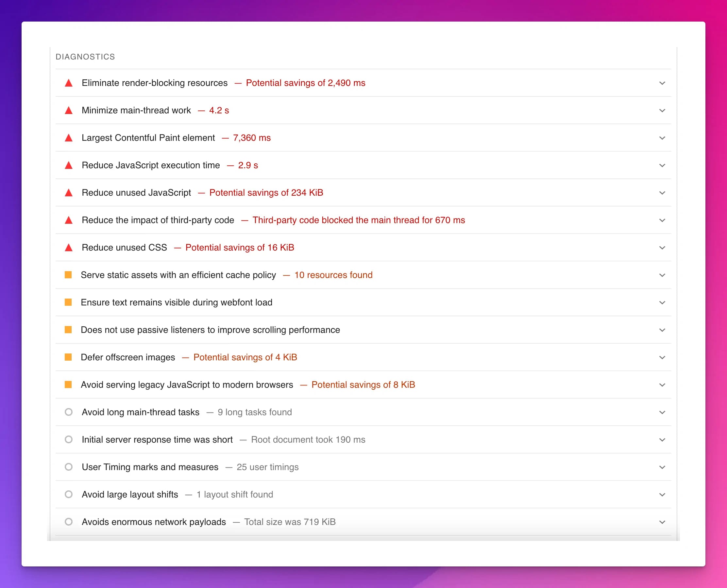
Task: Click red triangle beside Reduce unused CSS
Action: click(x=69, y=248)
